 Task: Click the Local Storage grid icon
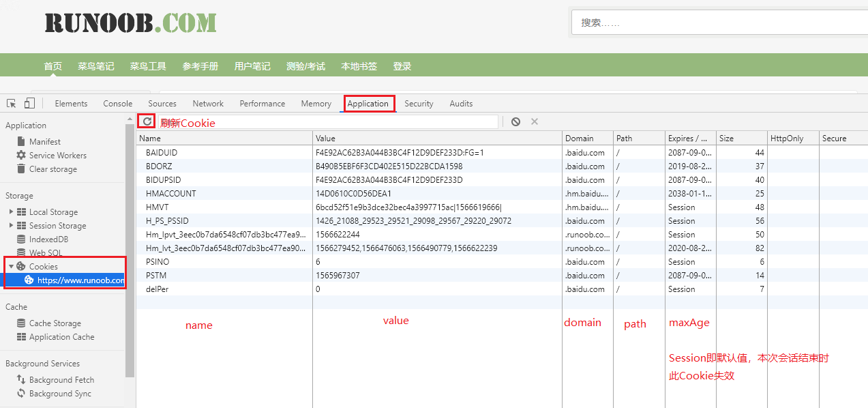[22, 212]
